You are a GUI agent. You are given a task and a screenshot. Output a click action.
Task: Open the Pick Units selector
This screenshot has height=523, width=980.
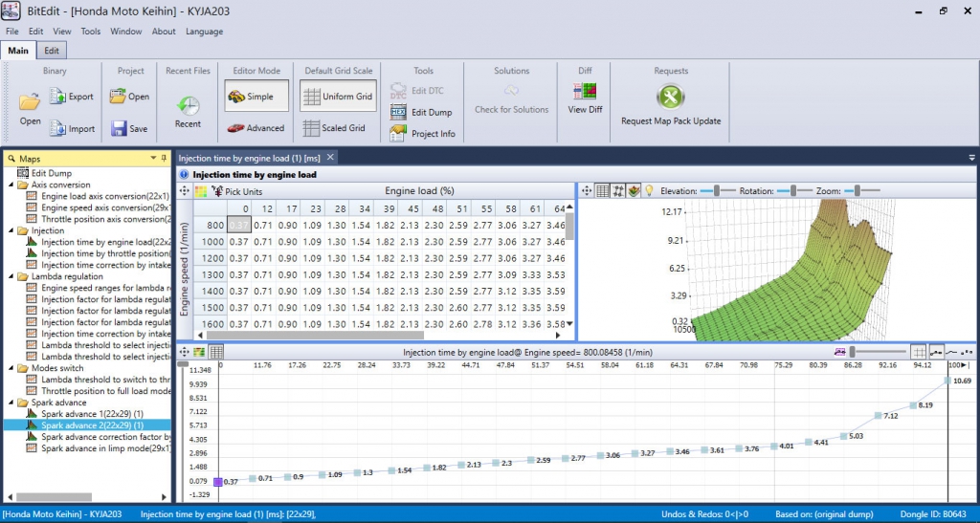pyautogui.click(x=237, y=191)
